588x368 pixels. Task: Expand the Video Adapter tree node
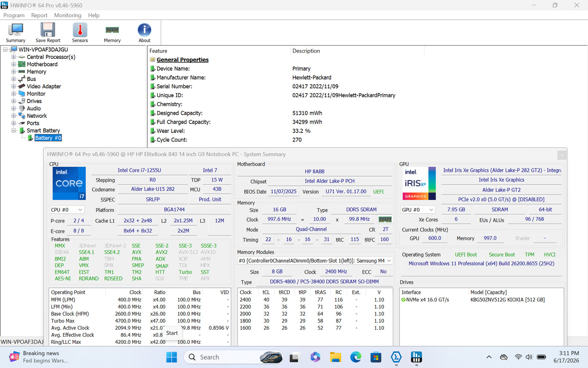pyautogui.click(x=14, y=86)
